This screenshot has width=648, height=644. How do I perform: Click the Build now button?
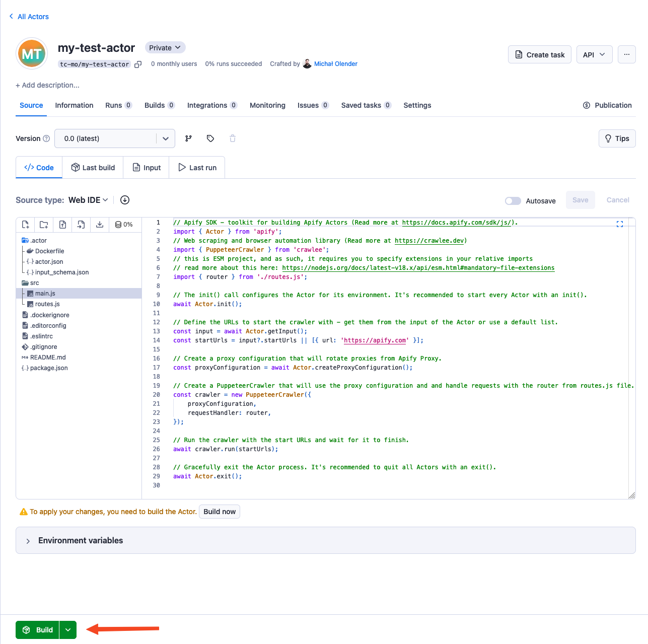click(x=219, y=512)
